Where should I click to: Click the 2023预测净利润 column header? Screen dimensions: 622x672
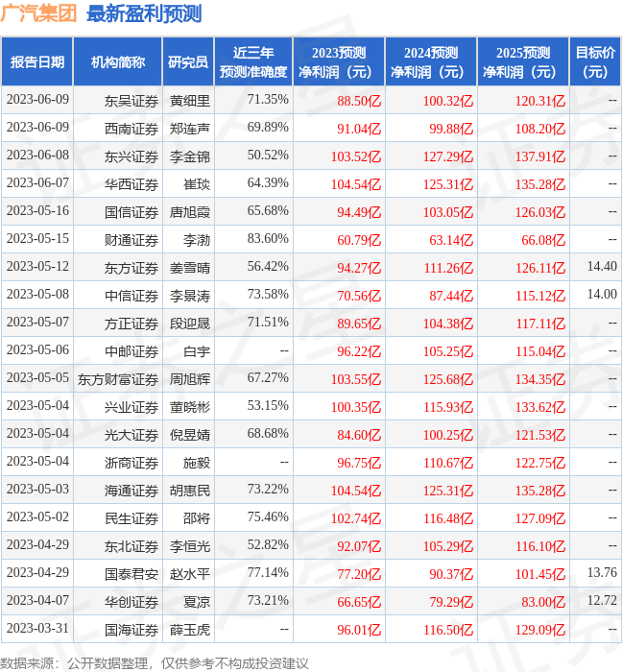tap(339, 62)
